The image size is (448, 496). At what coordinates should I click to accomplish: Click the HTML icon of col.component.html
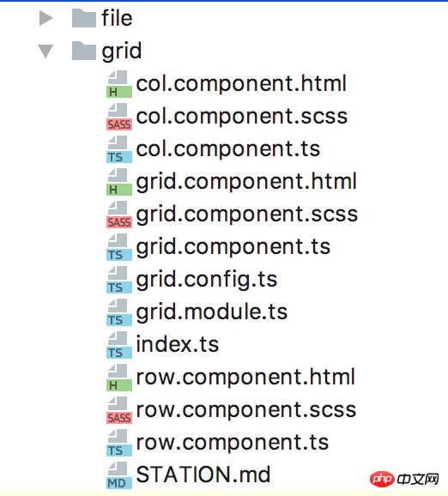(119, 84)
